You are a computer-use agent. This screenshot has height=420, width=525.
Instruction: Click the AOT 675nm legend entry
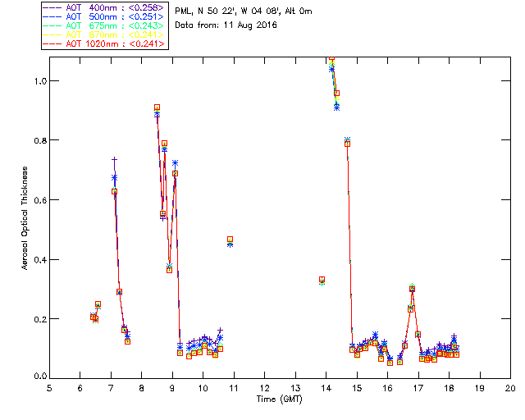click(104, 25)
